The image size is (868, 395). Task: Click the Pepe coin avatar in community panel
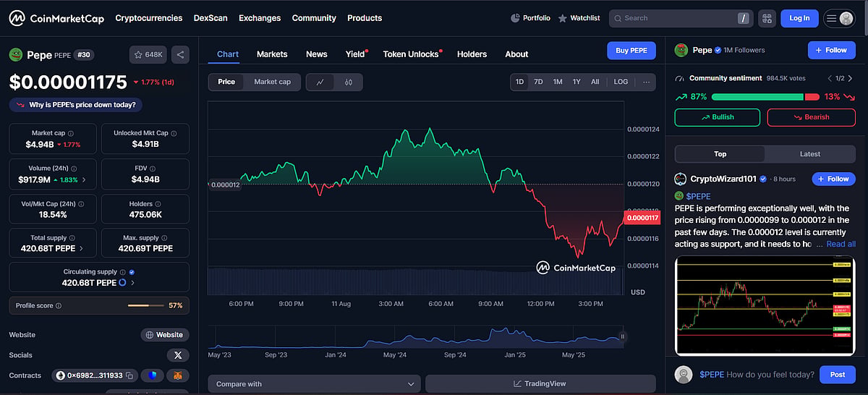tap(681, 50)
